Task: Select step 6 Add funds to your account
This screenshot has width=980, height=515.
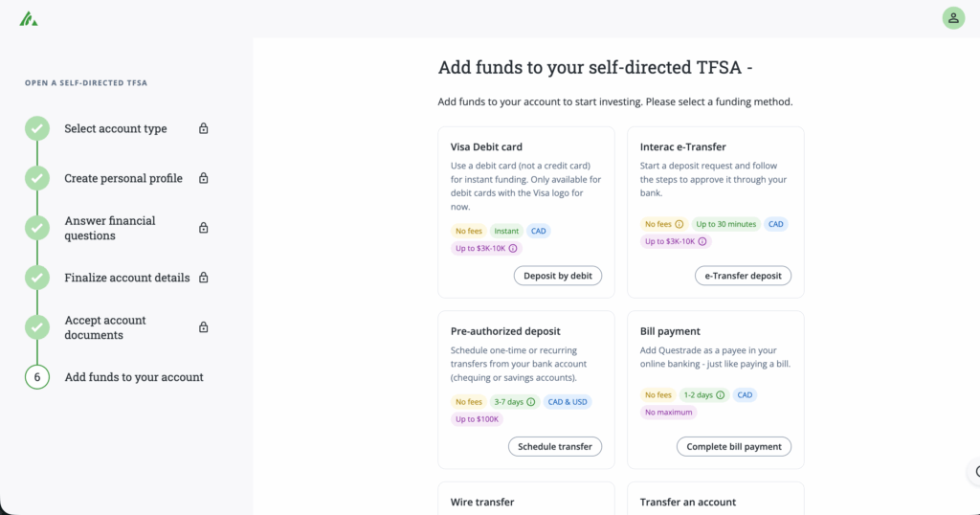Action: [134, 377]
